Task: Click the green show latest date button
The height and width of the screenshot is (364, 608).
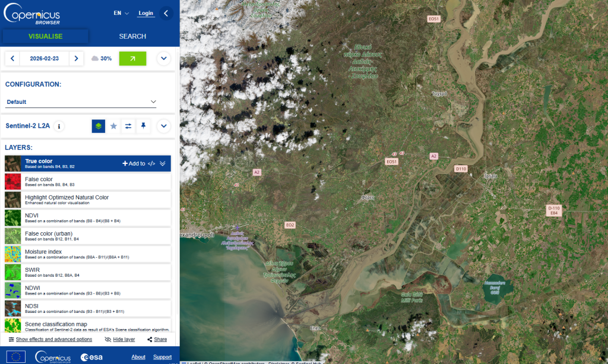Action: [132, 58]
